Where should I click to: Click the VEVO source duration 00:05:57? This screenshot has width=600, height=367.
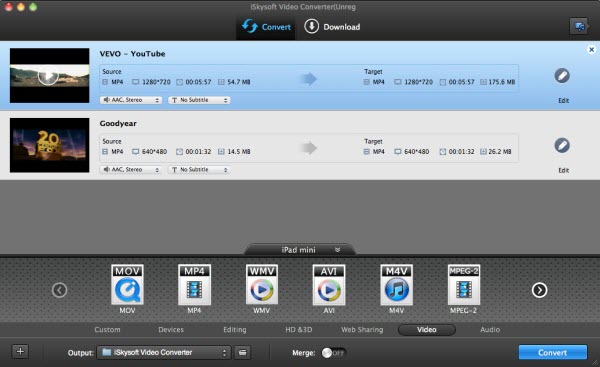tap(198, 82)
